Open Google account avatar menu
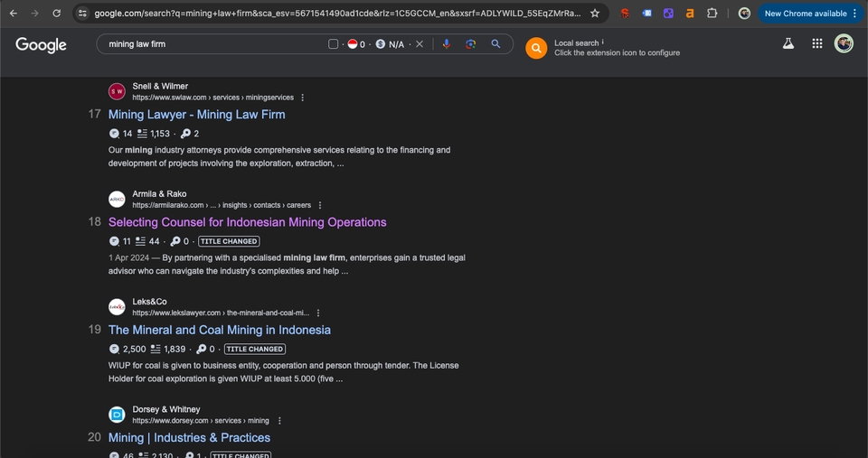Image resolution: width=868 pixels, height=458 pixels. tap(844, 43)
